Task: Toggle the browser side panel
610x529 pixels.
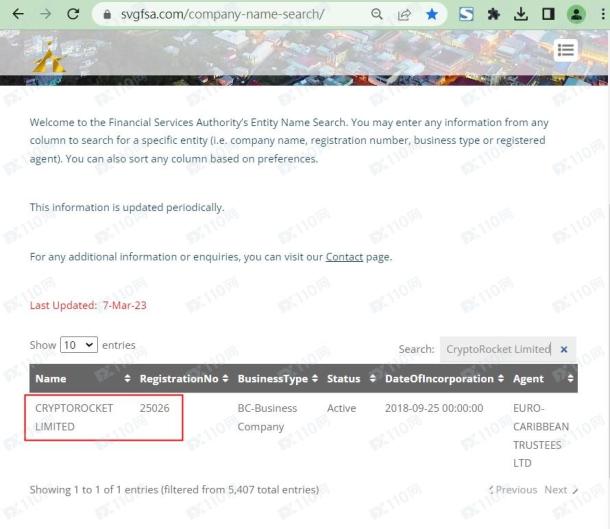Action: (x=548, y=15)
